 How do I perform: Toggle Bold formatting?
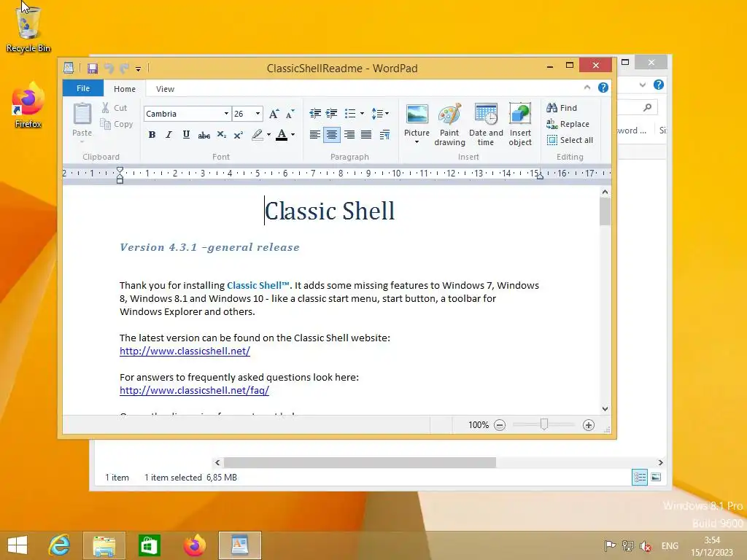click(152, 135)
